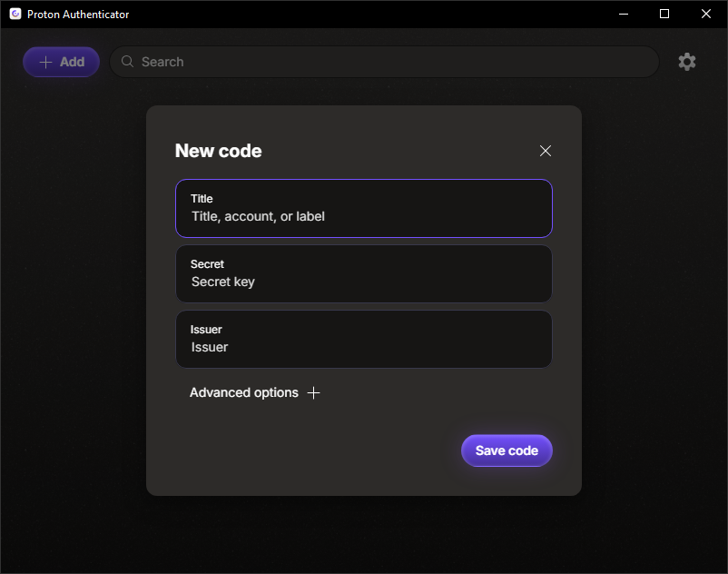Click the Title label inside the first field

[x=202, y=198]
